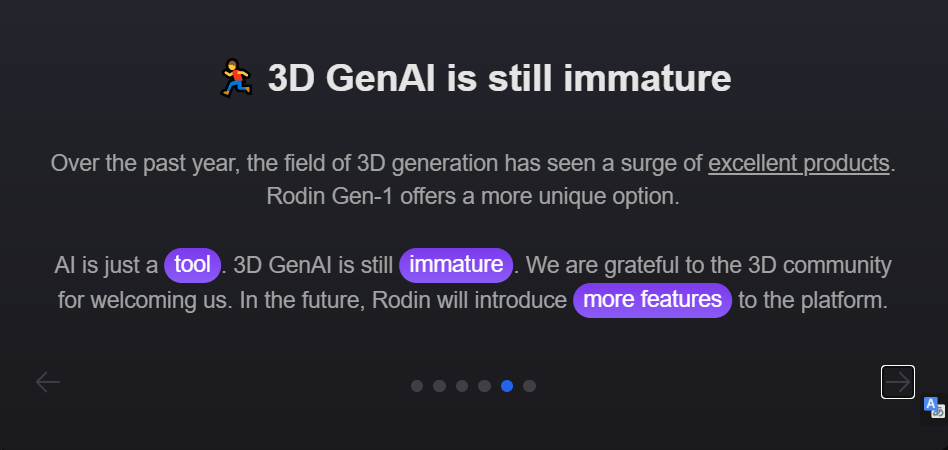Viewport: 948px width, 450px height.
Task: Click the purple 'tool' tag
Action: click(x=192, y=265)
